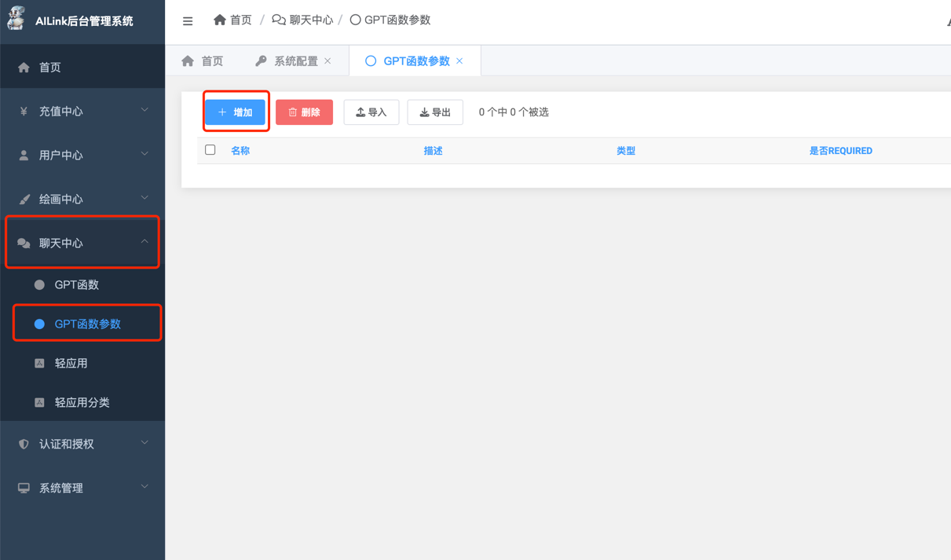This screenshot has height=560, width=951.
Task: Click the chat icon for 聊天中心
Action: point(24,243)
